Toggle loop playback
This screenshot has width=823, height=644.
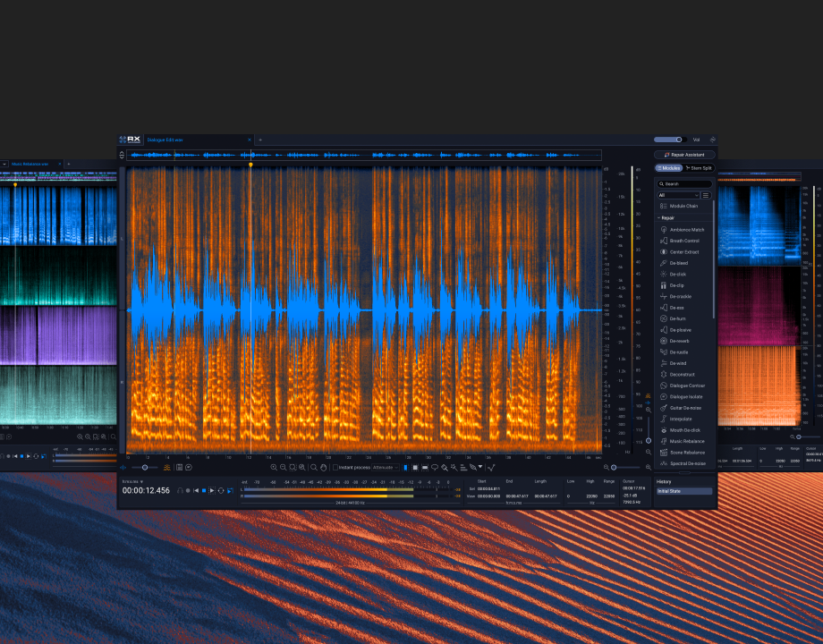click(x=221, y=491)
